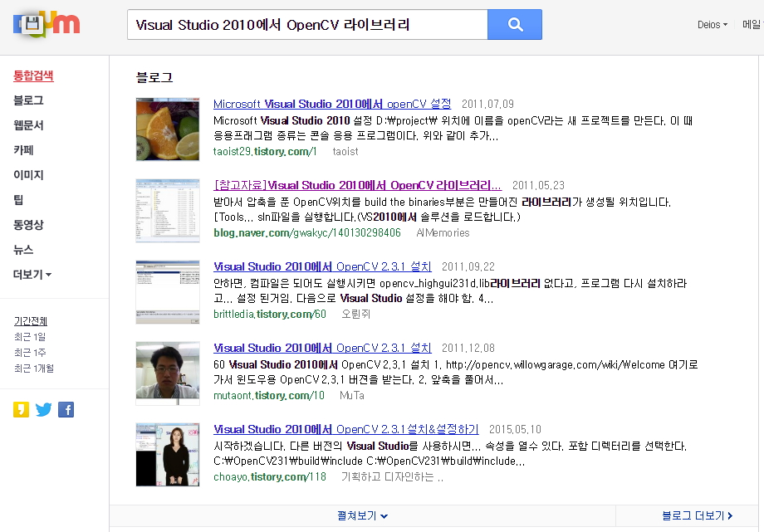Filter by 기간전체
Screen dimensions: 764x532
31,321
